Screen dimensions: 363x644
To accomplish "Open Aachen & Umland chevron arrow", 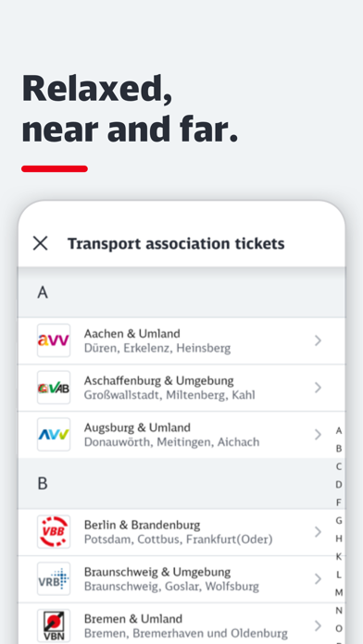I will (x=318, y=341).
